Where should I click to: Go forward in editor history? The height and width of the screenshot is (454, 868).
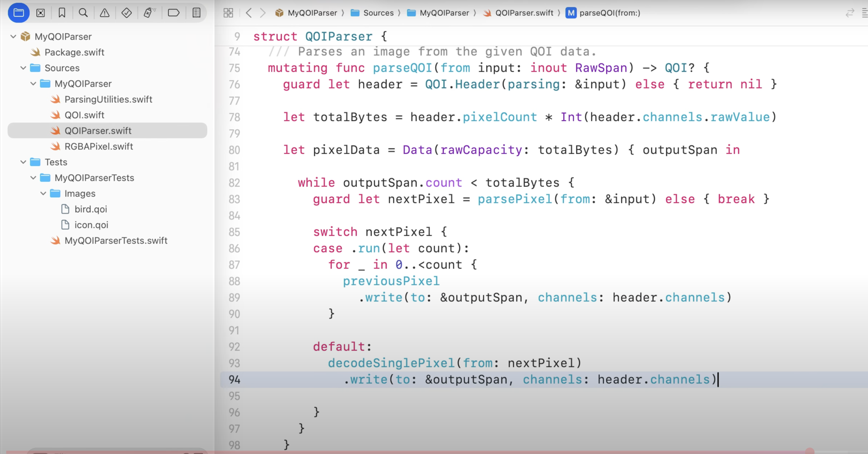[263, 13]
